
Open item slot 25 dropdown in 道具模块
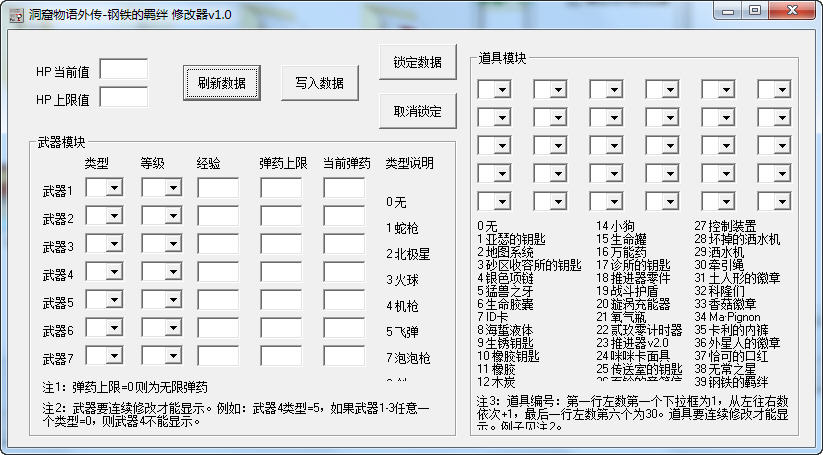[494, 201]
